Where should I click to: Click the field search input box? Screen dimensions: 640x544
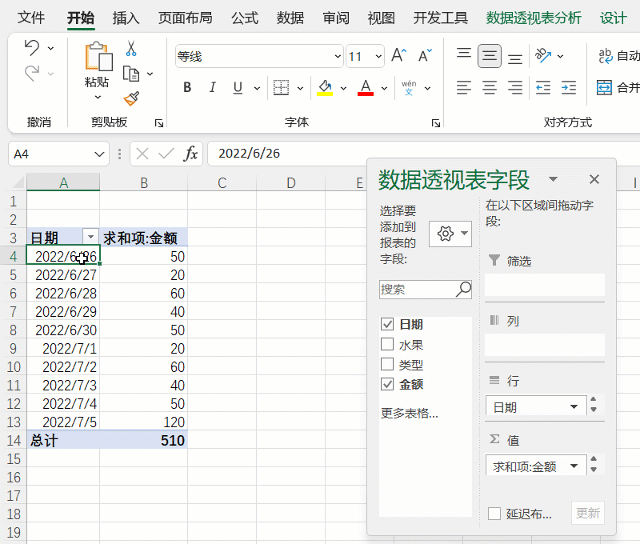click(417, 289)
